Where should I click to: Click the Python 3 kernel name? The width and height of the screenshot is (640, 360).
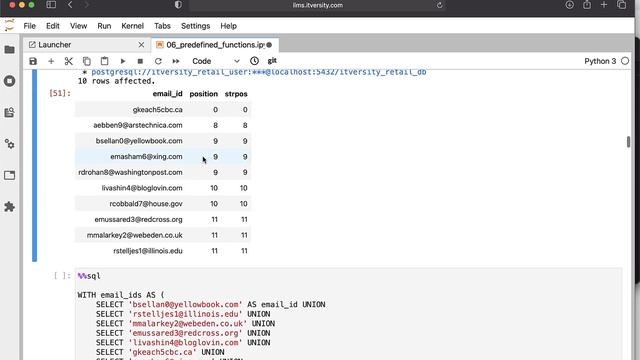click(600, 61)
